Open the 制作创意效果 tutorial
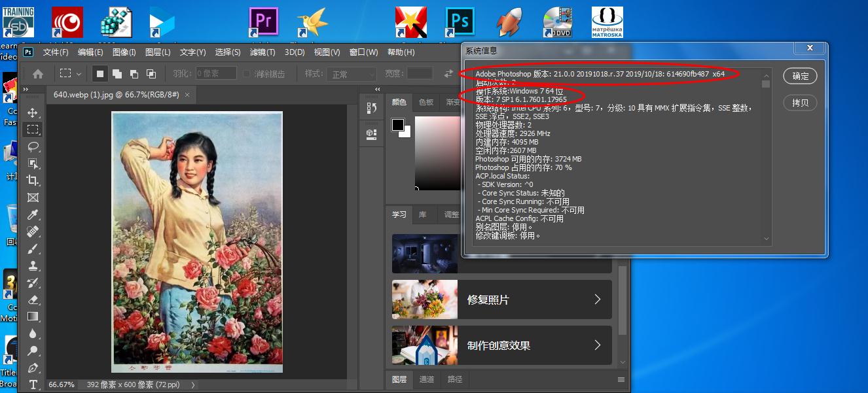 [x=502, y=345]
